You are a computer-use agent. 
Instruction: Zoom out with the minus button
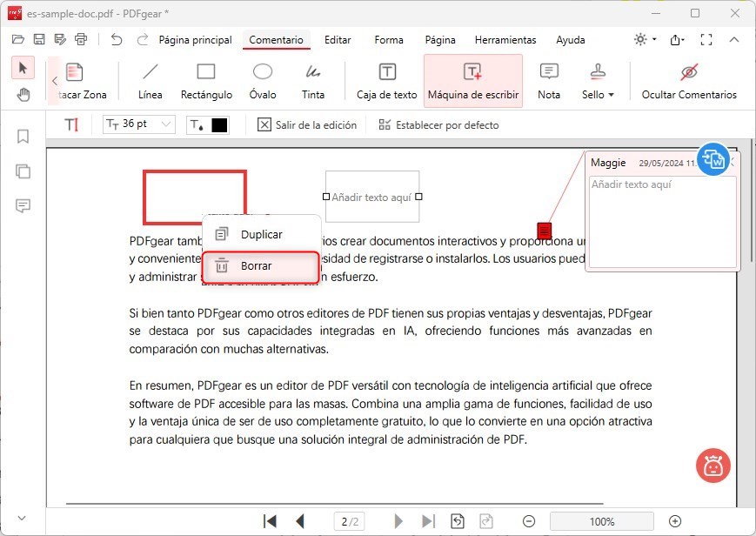(529, 521)
